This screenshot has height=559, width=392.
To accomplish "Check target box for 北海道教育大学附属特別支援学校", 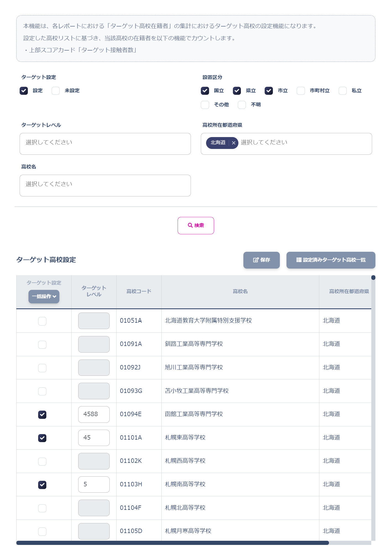I will (42, 321).
